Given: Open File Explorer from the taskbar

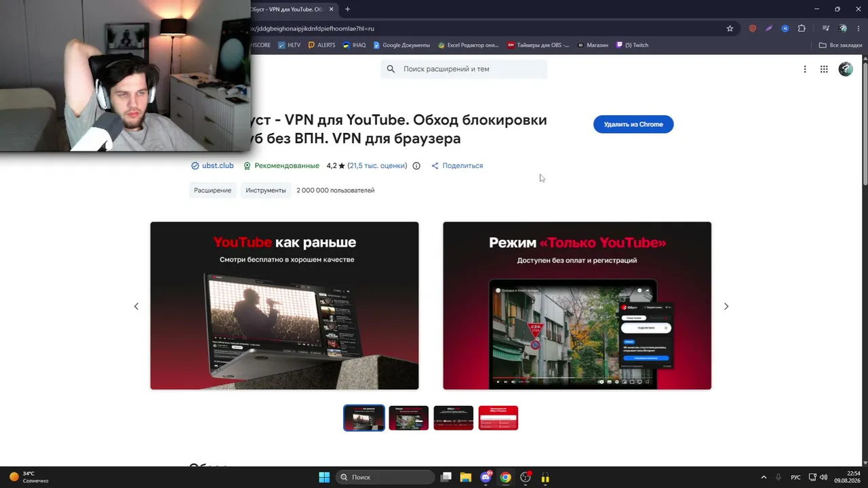Looking at the screenshot, I should coord(466,477).
